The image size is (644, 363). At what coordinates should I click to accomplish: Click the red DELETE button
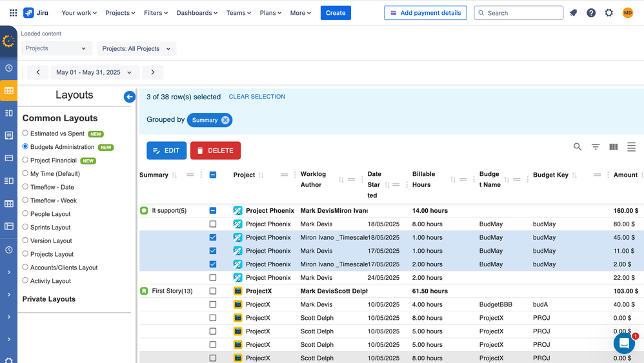coord(215,150)
